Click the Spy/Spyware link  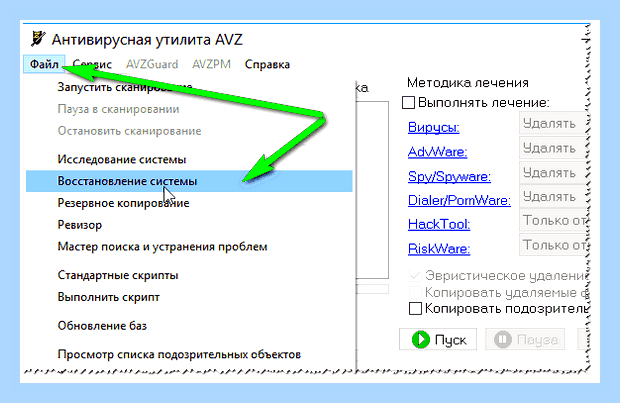449,176
